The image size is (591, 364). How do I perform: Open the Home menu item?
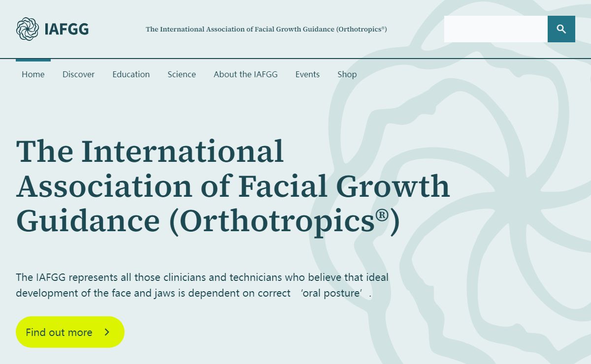coord(33,74)
